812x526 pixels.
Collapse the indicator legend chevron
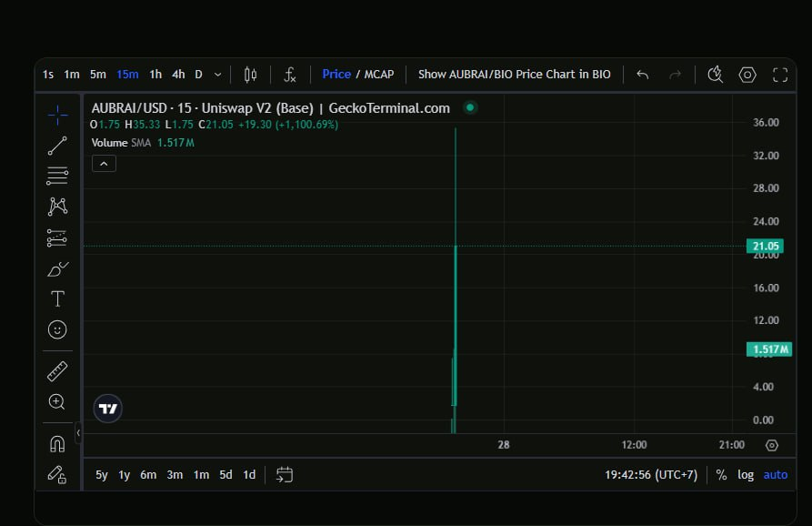(x=104, y=164)
